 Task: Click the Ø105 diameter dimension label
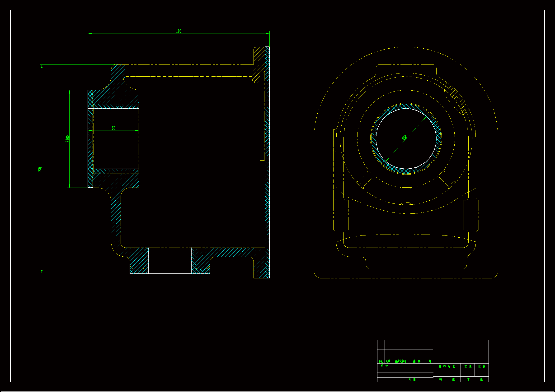click(x=67, y=139)
